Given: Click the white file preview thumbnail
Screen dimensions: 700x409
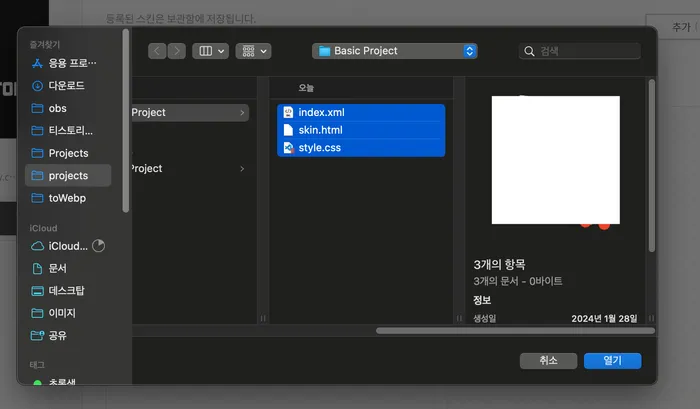Looking at the screenshot, I should tap(555, 160).
